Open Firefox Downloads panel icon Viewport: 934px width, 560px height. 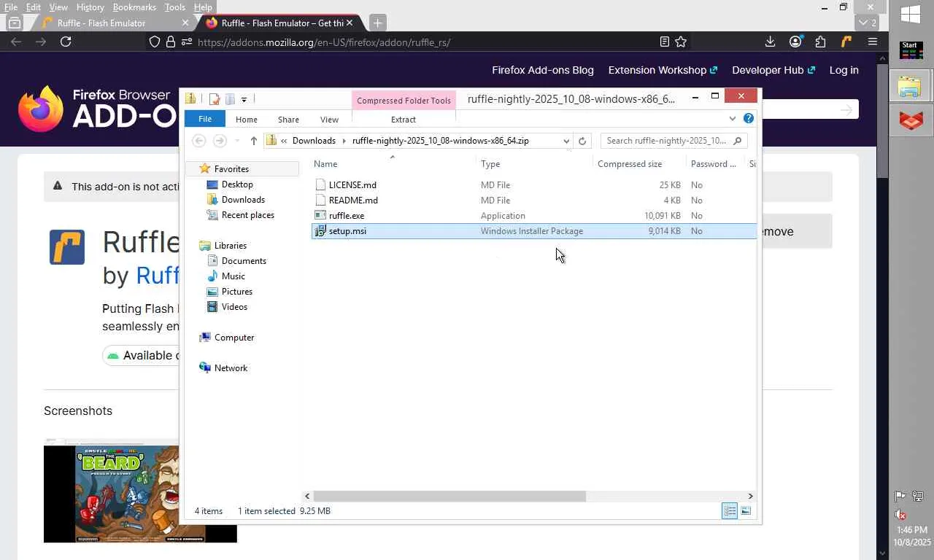(770, 42)
